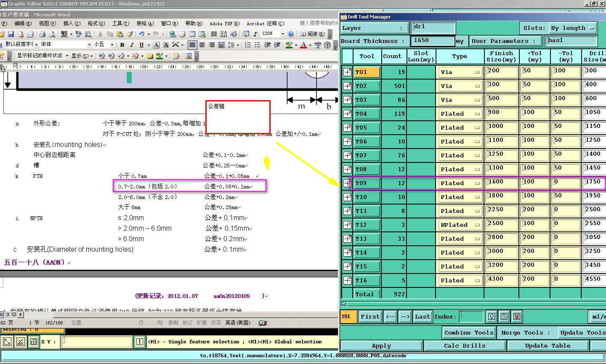Toggle Bold formatting in Word

tap(122, 45)
